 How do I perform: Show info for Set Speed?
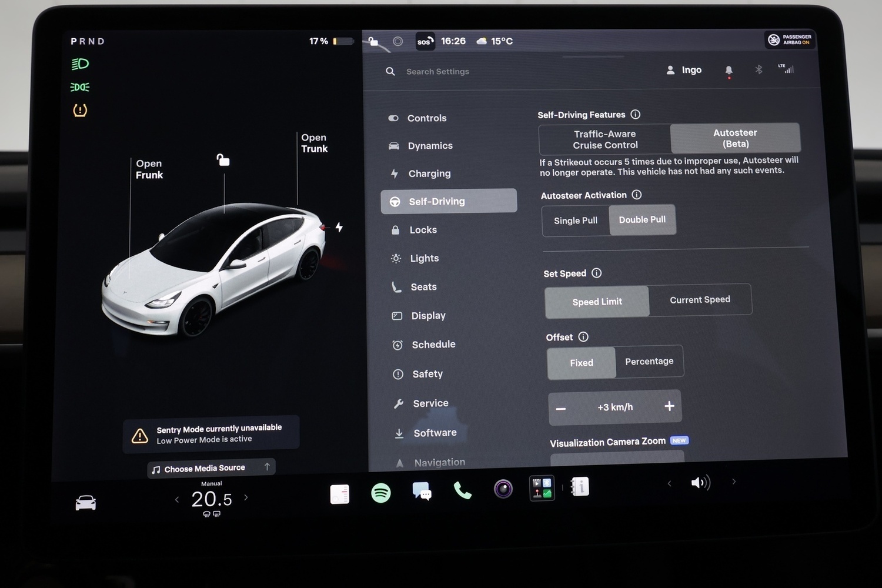tap(597, 273)
